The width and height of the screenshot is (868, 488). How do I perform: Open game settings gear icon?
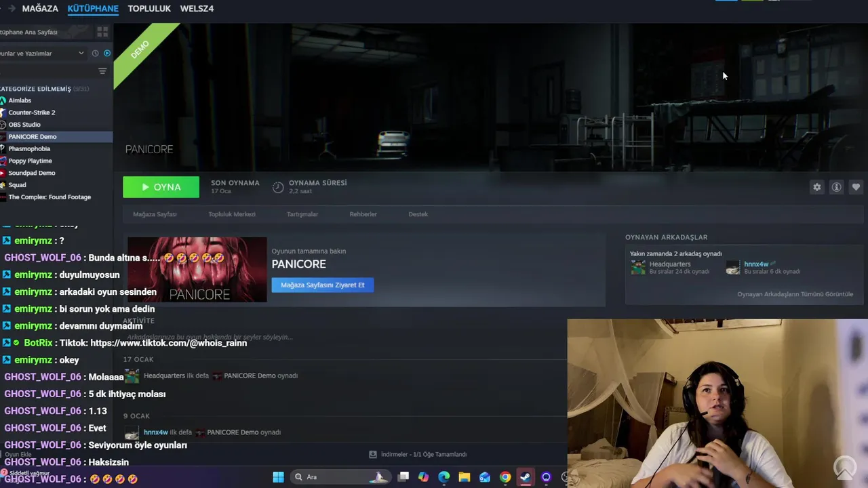coord(816,187)
